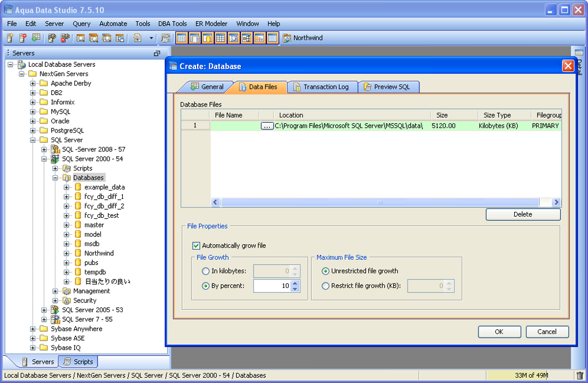This screenshot has width=588, height=383.
Task: Select the In kilobytes radio button
Action: click(206, 271)
